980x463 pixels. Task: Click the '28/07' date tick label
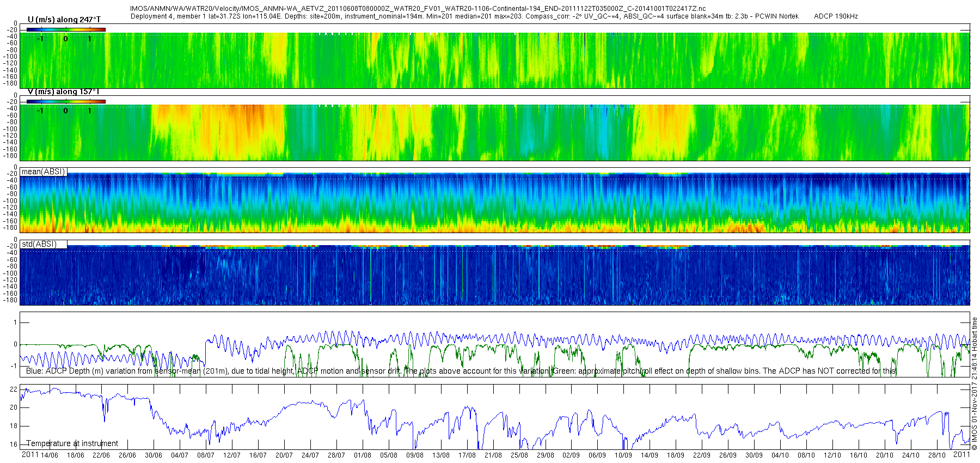[336, 455]
